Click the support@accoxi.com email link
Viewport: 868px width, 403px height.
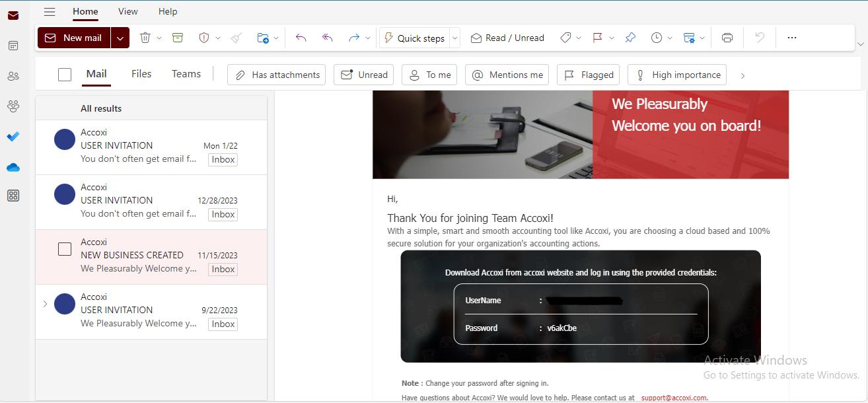click(x=674, y=398)
